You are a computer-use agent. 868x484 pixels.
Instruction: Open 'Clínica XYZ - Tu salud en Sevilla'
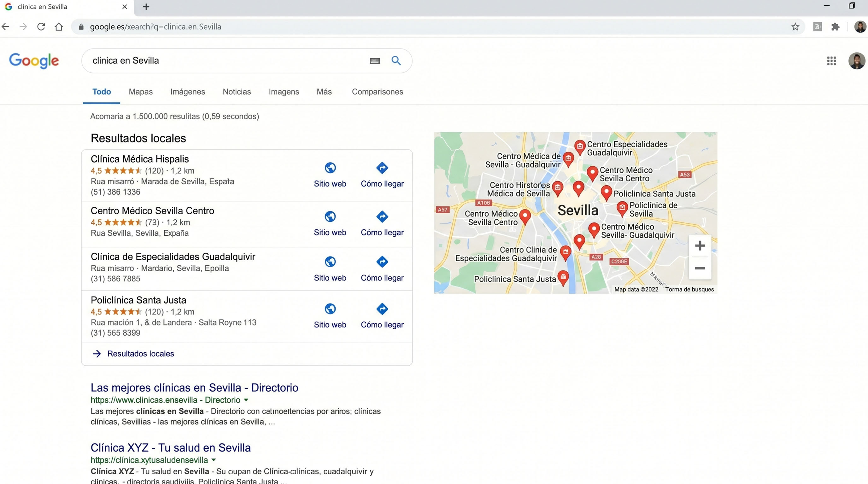click(x=171, y=448)
